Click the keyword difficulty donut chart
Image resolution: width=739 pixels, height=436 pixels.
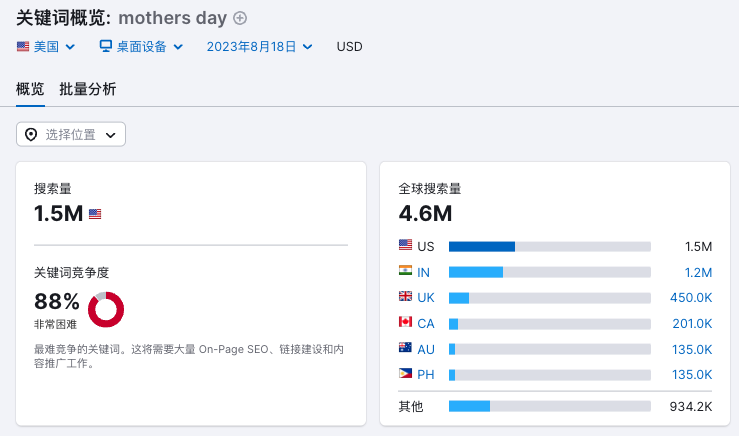click(x=106, y=310)
